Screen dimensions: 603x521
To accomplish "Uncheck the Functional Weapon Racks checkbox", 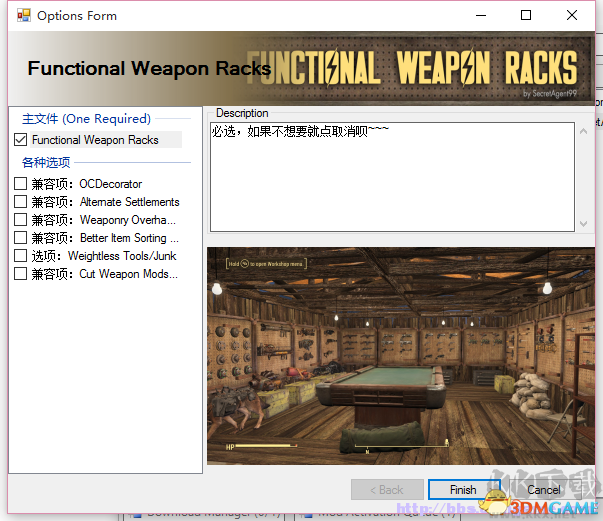I will tap(20, 140).
